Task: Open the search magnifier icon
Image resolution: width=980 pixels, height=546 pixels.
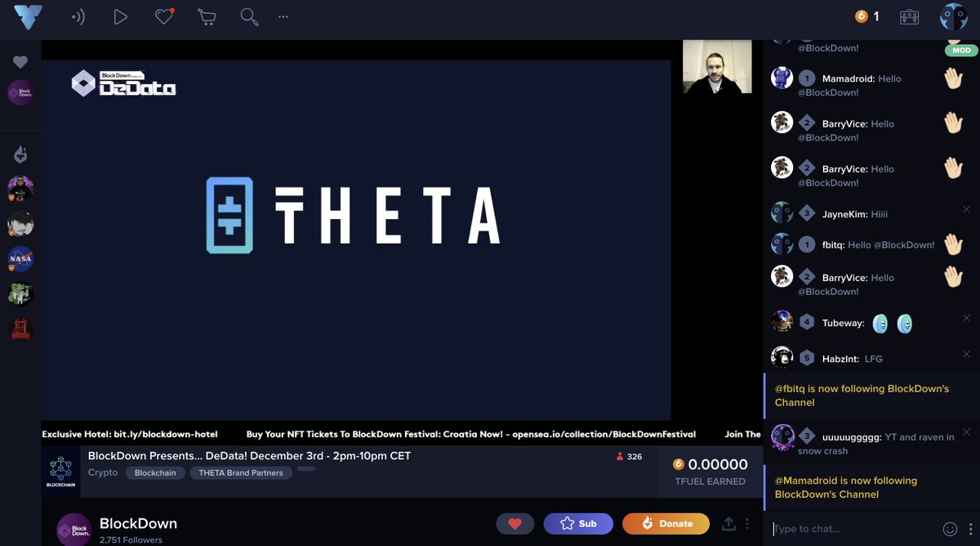Action: 249,16
